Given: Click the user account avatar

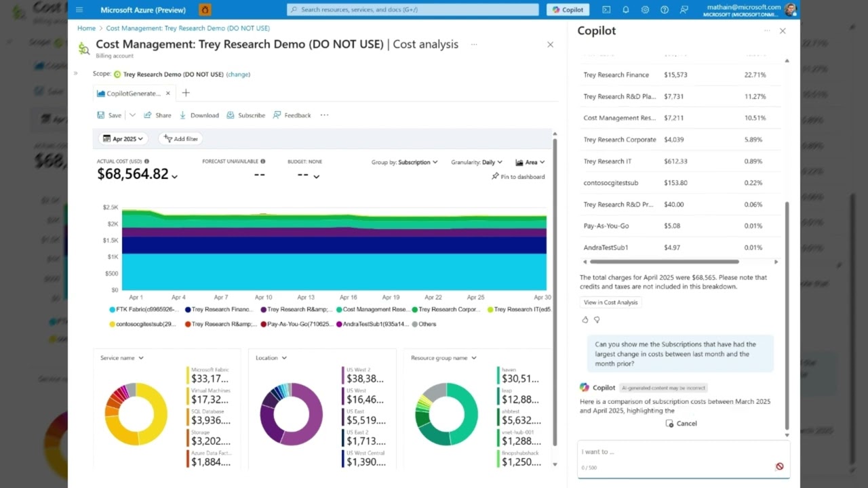Looking at the screenshot, I should tap(790, 9).
